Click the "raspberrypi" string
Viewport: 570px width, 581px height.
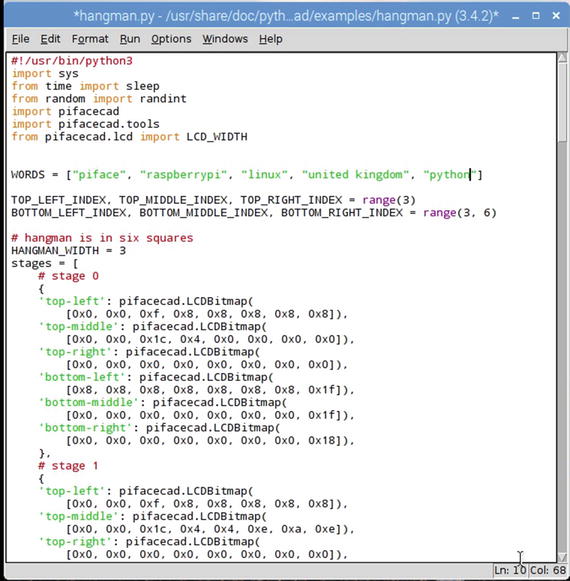tap(183, 175)
